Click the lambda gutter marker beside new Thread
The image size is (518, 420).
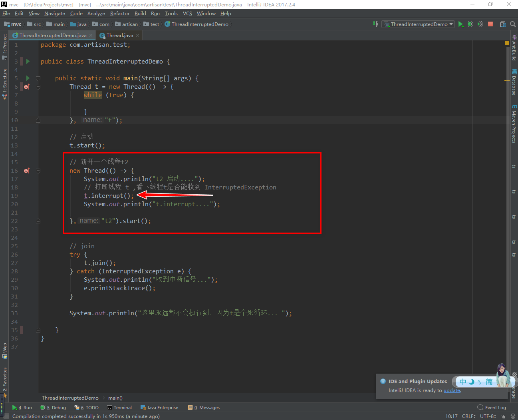(x=27, y=171)
